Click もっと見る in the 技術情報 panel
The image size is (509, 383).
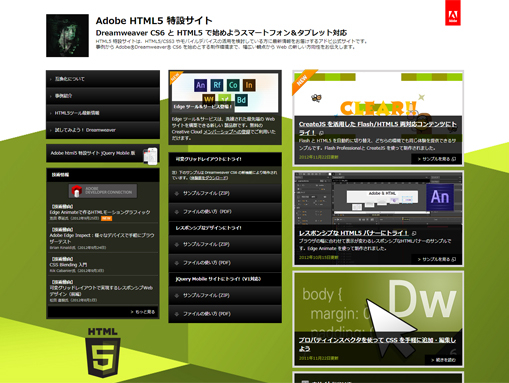(143, 312)
